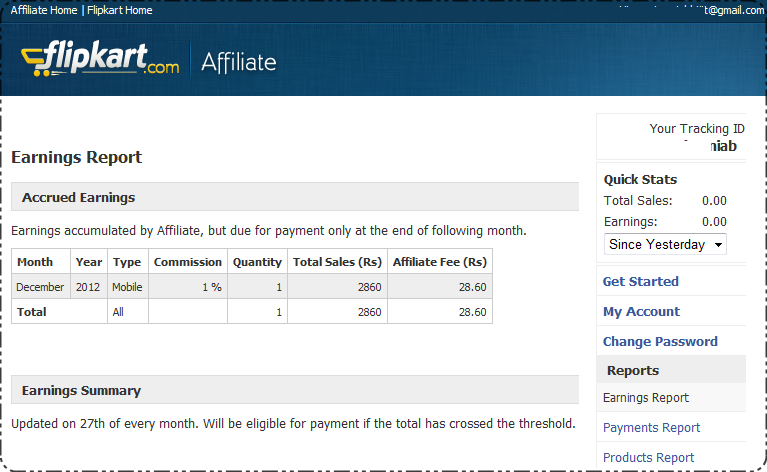This screenshot has height=472, width=767.
Task: Click the Quick Stats heading
Action: point(640,180)
